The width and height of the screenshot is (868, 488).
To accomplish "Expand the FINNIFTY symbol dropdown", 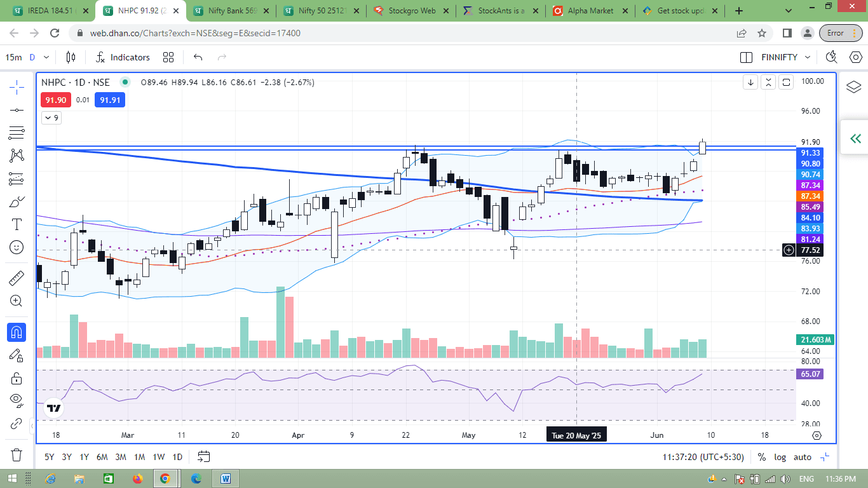I will coord(808,57).
